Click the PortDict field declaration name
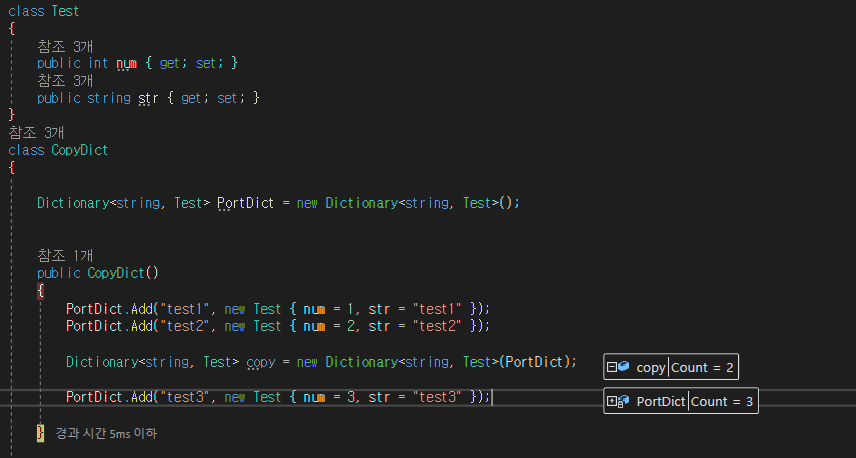 (246, 203)
